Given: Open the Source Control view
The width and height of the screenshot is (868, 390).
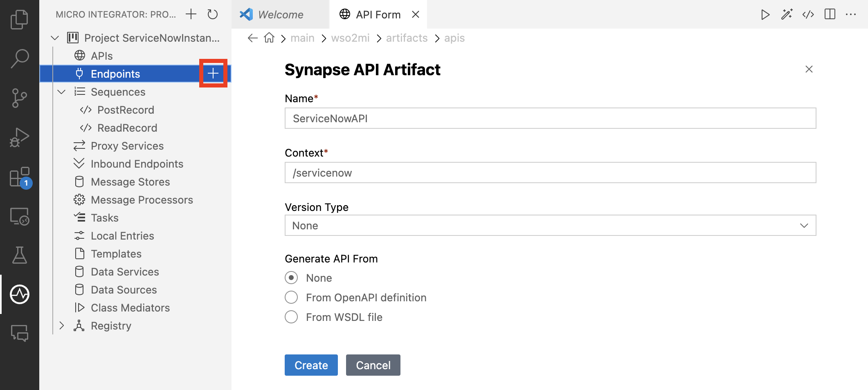Looking at the screenshot, I should click(19, 98).
